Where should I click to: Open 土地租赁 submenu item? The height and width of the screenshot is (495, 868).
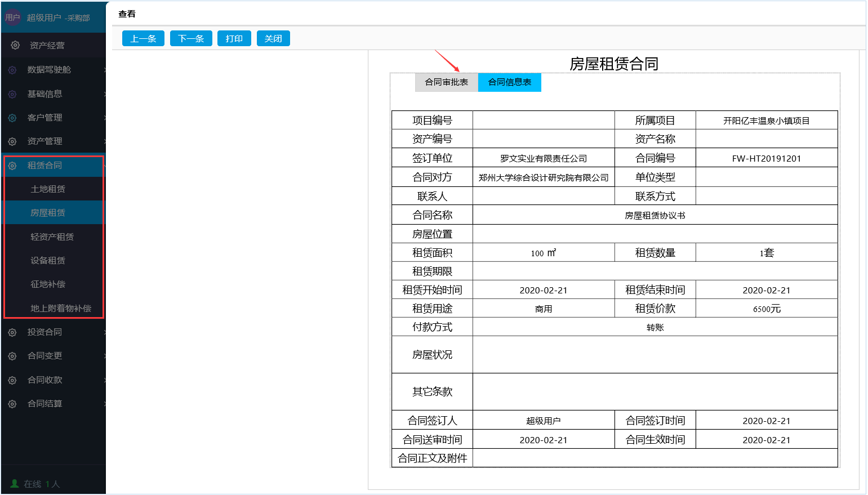[x=48, y=189]
